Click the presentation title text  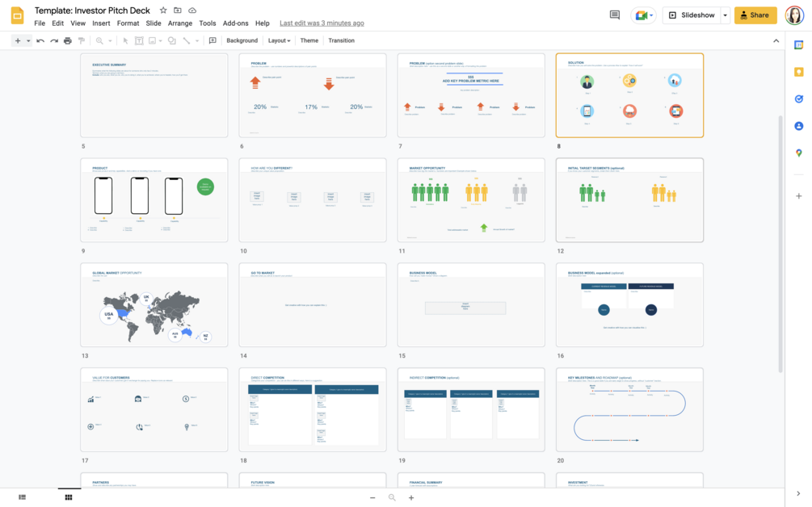click(92, 10)
